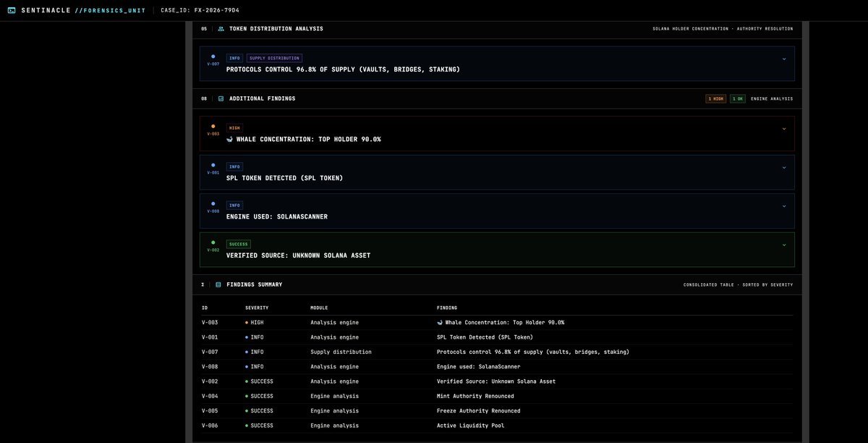Click the Sentinacle logo icon
The height and width of the screenshot is (443, 868).
(x=12, y=10)
